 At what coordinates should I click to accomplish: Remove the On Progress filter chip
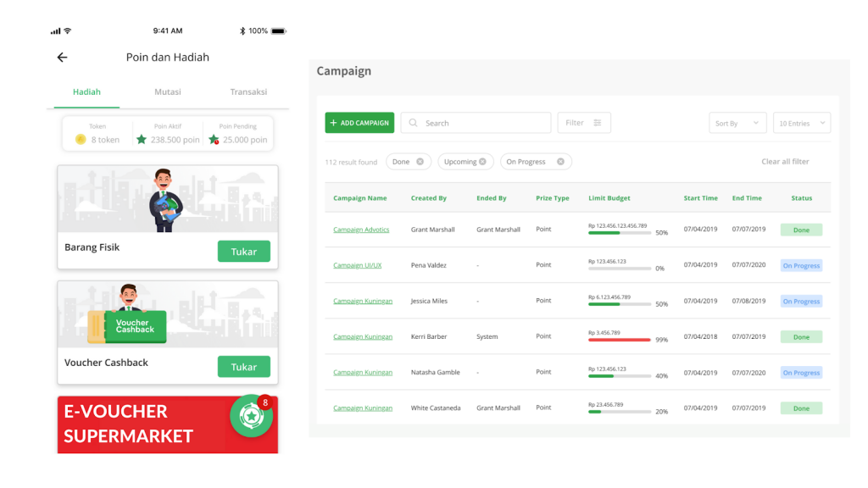click(x=561, y=162)
